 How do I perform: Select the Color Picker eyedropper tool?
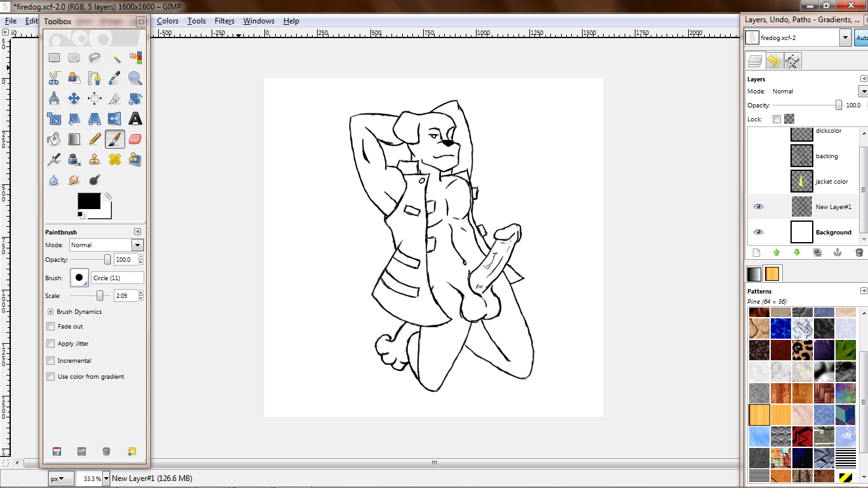(114, 78)
